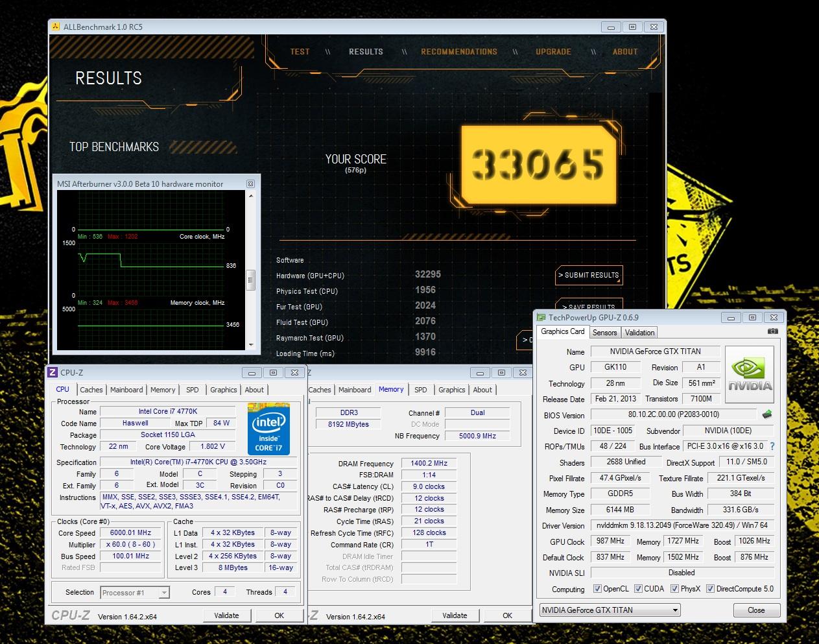Click the DRAM Frequency value field

point(429,463)
